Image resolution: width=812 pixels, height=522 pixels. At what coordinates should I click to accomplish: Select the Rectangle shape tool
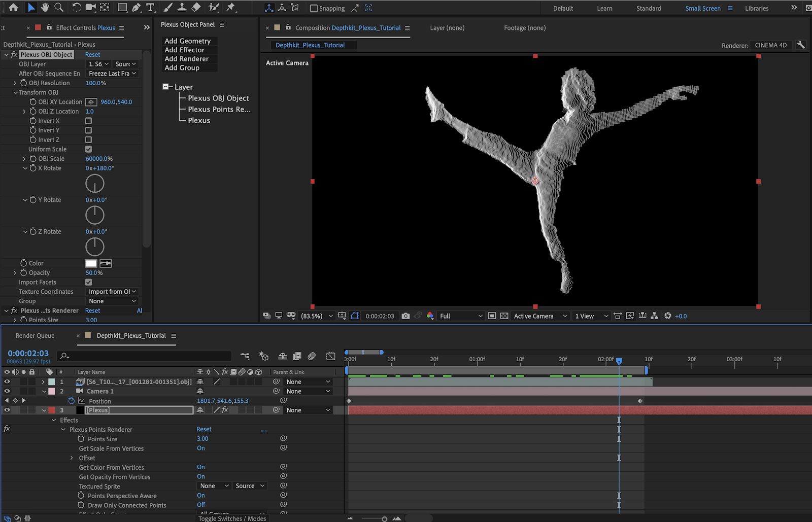point(122,7)
